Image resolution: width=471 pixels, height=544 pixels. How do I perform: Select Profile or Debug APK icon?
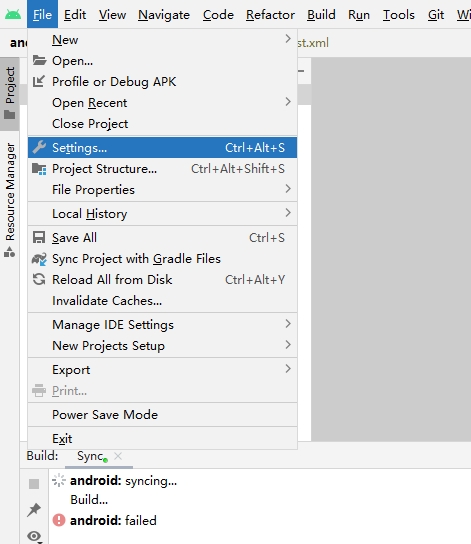38,81
